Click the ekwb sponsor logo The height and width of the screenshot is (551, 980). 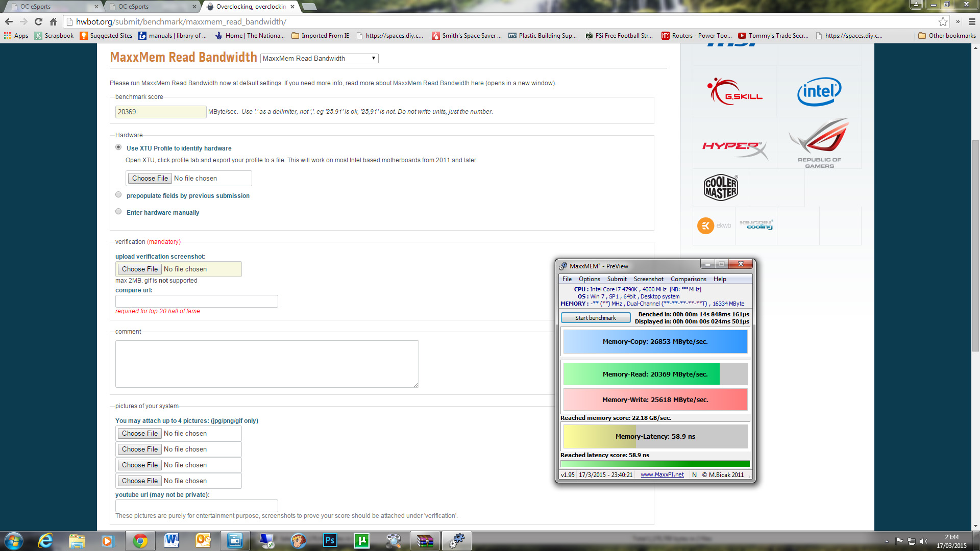click(714, 226)
